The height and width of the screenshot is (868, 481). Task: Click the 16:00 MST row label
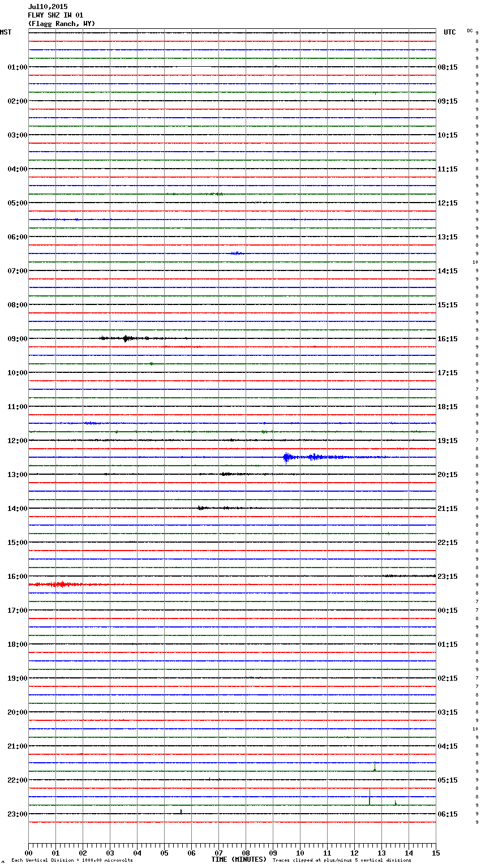coord(18,577)
